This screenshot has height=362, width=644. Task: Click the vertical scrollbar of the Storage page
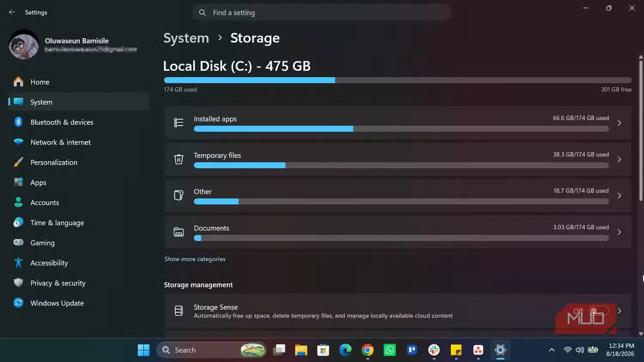click(x=641, y=131)
